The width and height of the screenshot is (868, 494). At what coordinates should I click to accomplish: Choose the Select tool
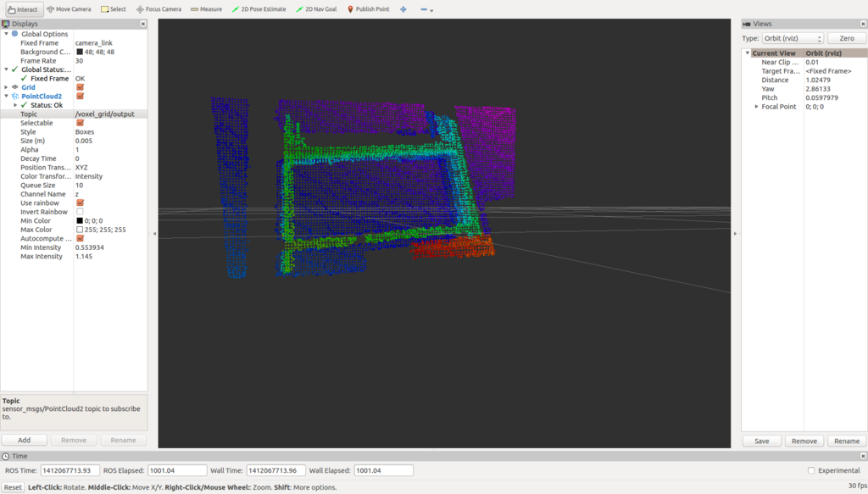pyautogui.click(x=113, y=9)
